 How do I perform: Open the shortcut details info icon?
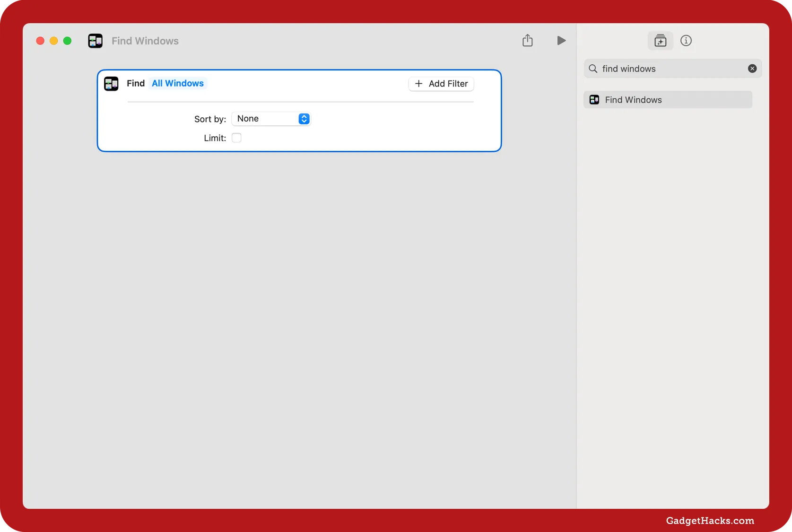click(x=686, y=41)
